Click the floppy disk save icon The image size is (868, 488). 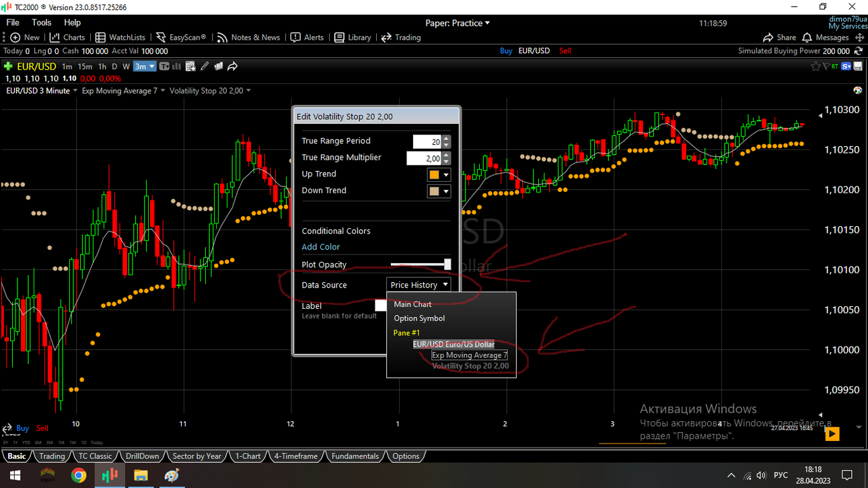click(x=859, y=66)
